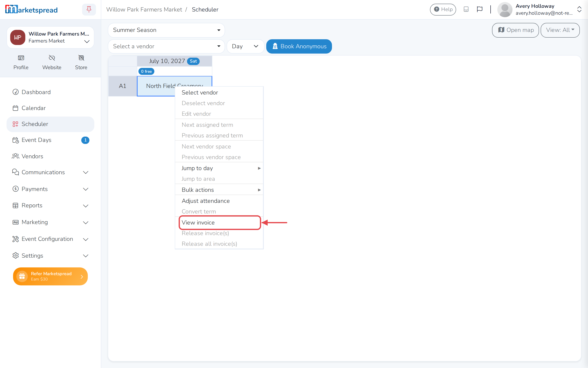Screen dimensions: 588x368
Task: Click the user avatar picture
Action: (505, 9)
